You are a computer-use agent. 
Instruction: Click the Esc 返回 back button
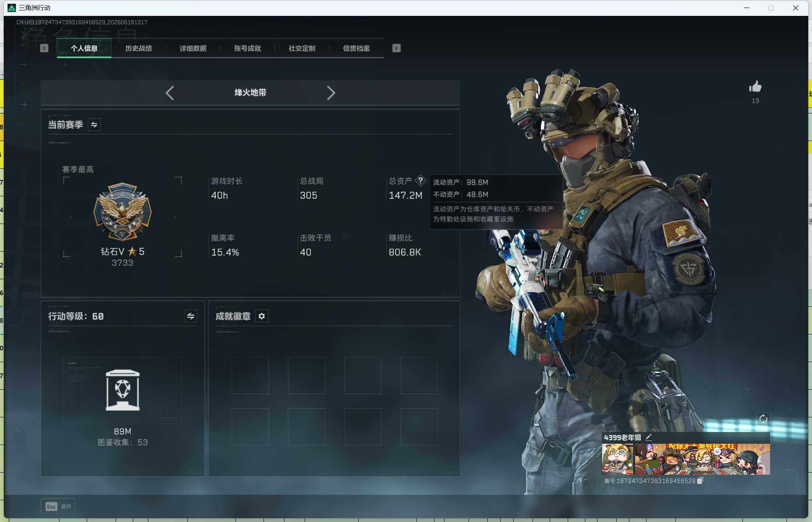tap(58, 507)
